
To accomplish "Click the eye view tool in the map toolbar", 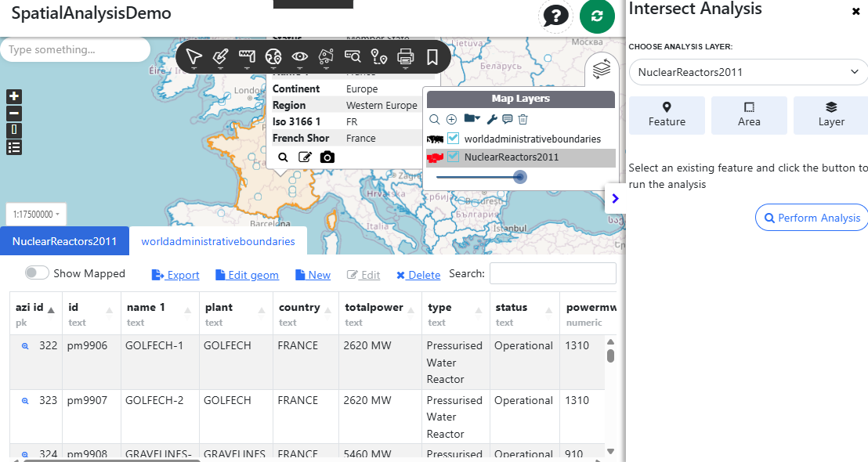I will click(x=300, y=56).
